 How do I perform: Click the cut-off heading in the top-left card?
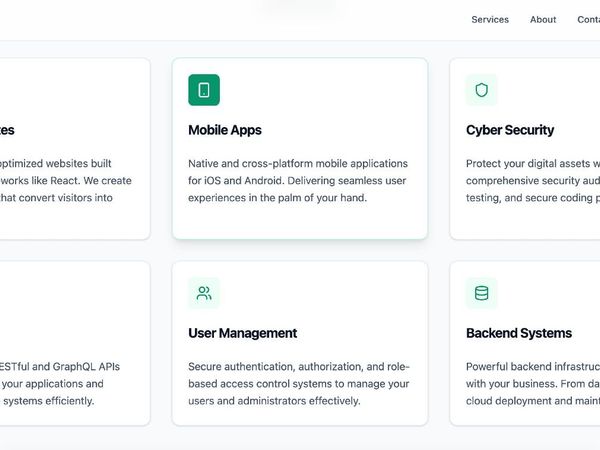pyautogui.click(x=7, y=130)
